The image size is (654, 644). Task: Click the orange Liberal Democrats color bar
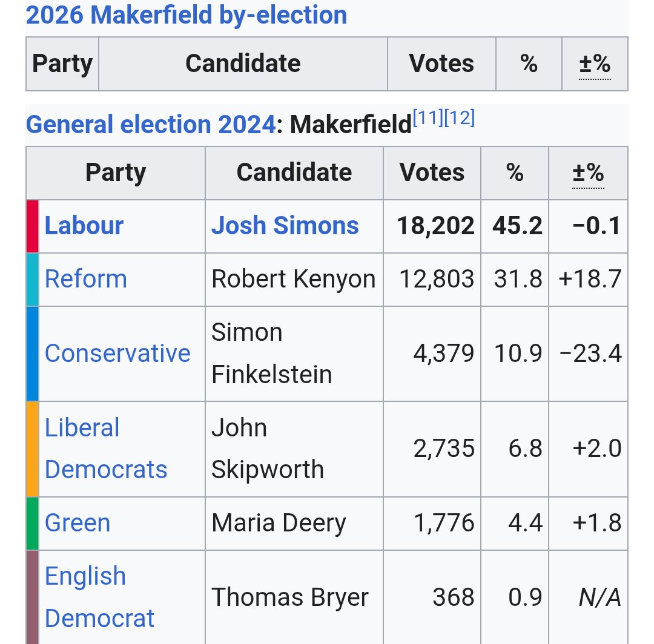click(x=33, y=449)
